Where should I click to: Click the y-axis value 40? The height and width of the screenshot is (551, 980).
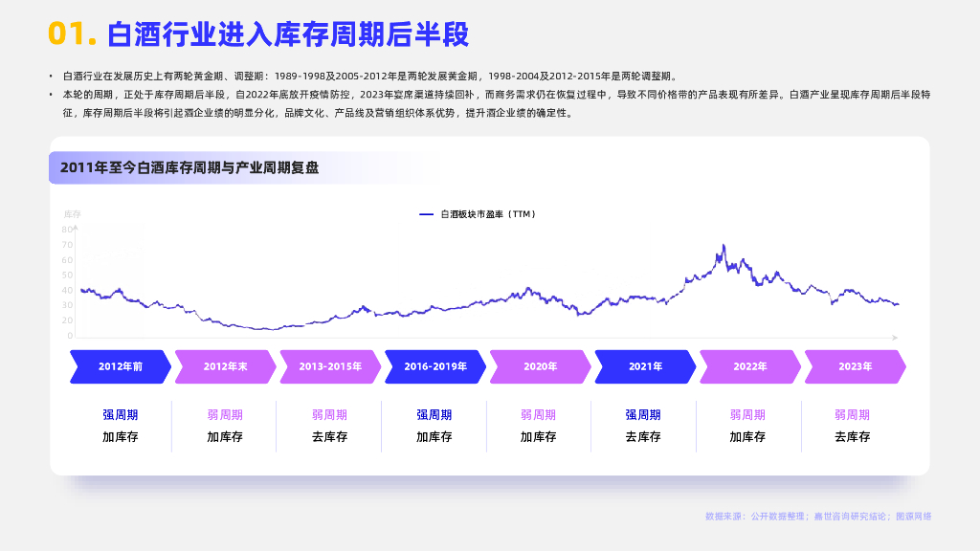click(68, 291)
